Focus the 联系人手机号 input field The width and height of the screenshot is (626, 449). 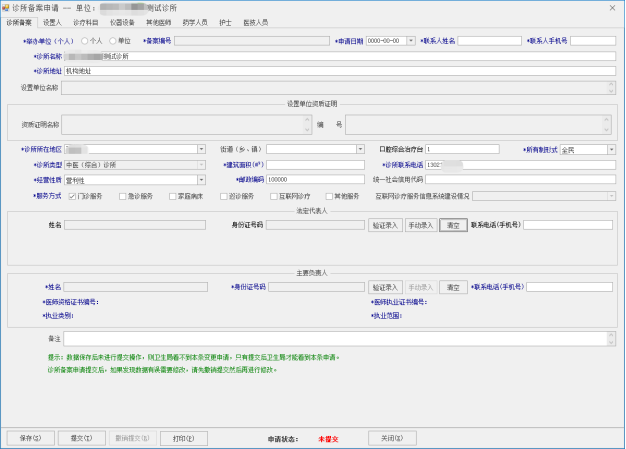593,41
